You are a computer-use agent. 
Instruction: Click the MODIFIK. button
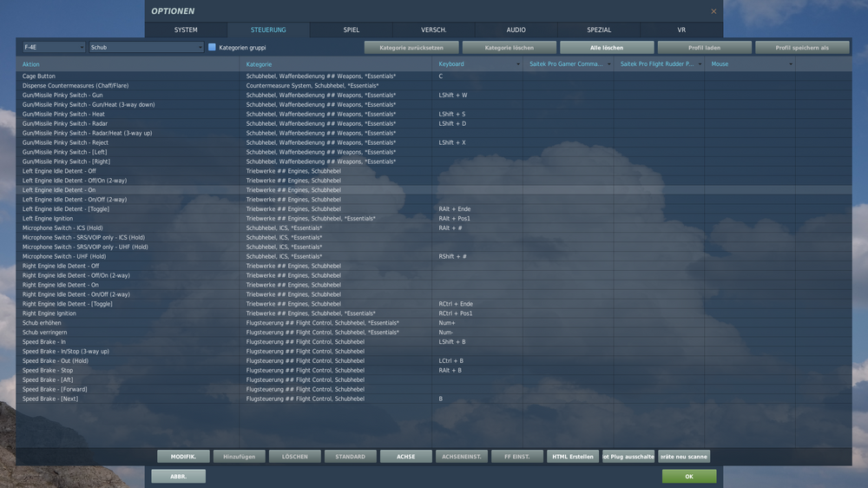pyautogui.click(x=183, y=457)
